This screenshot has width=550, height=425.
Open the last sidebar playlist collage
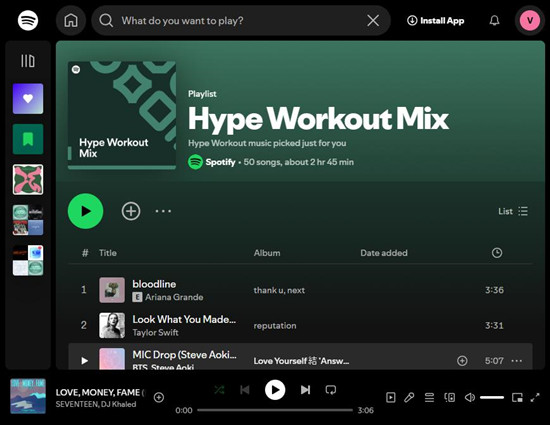point(28,260)
